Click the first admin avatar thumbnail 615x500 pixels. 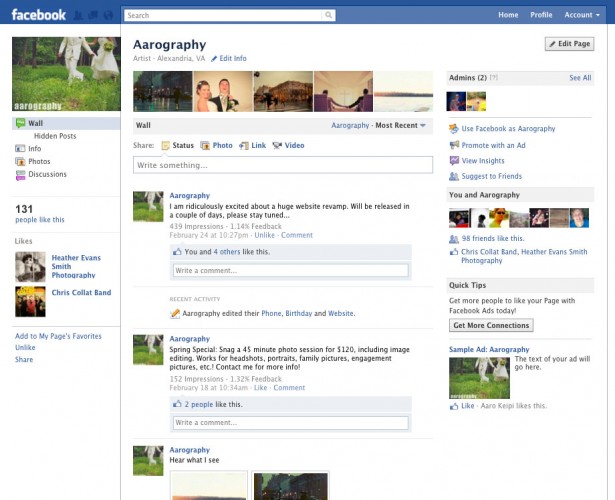pyautogui.click(x=456, y=101)
